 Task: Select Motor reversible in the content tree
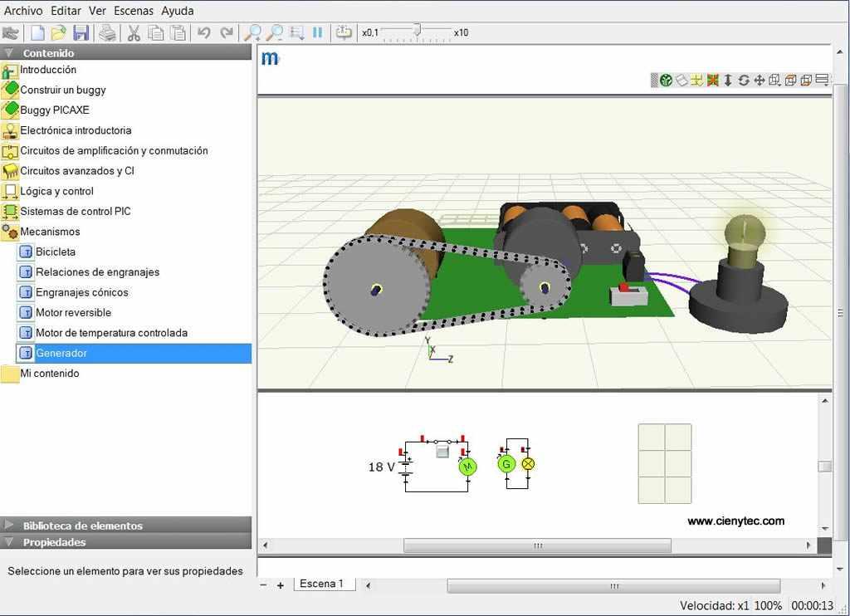pyautogui.click(x=73, y=313)
